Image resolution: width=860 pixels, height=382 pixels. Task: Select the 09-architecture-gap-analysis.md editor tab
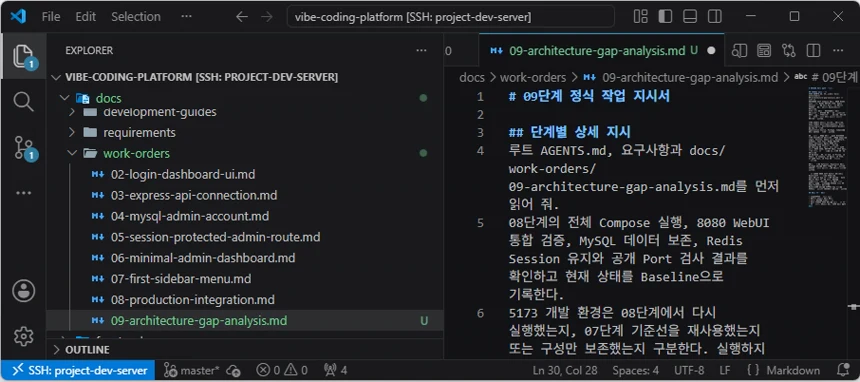tap(602, 50)
